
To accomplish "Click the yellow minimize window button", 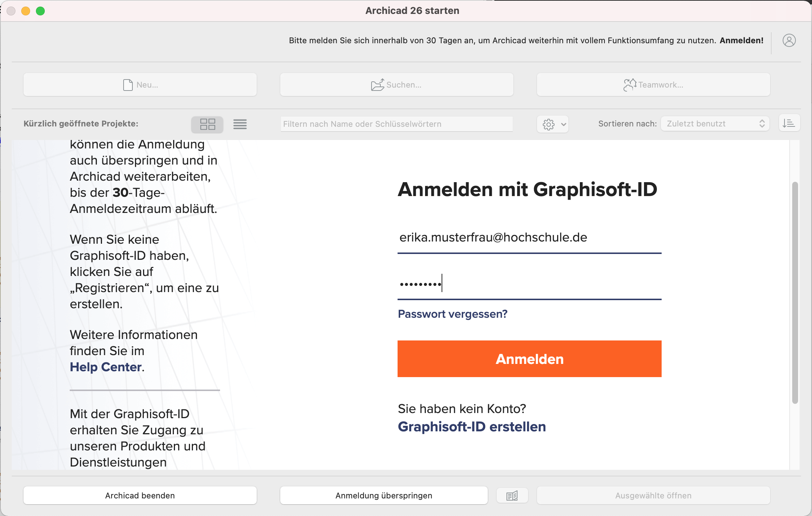I will point(26,11).
